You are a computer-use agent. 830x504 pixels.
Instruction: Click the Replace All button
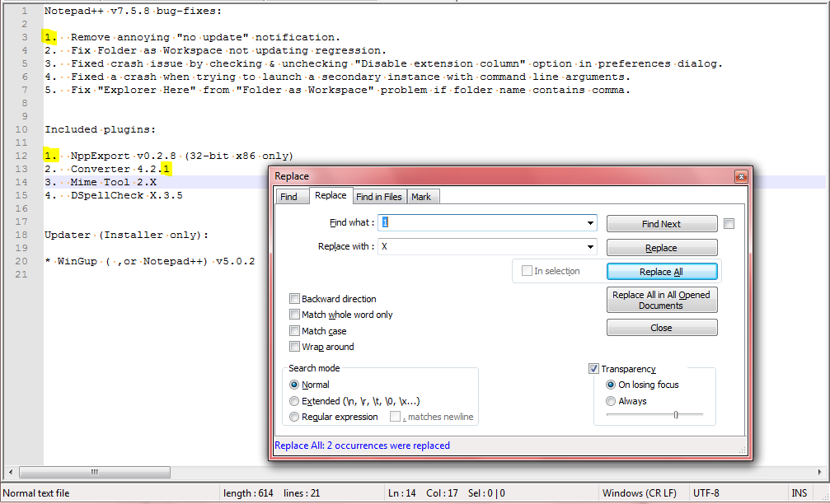[x=662, y=271]
